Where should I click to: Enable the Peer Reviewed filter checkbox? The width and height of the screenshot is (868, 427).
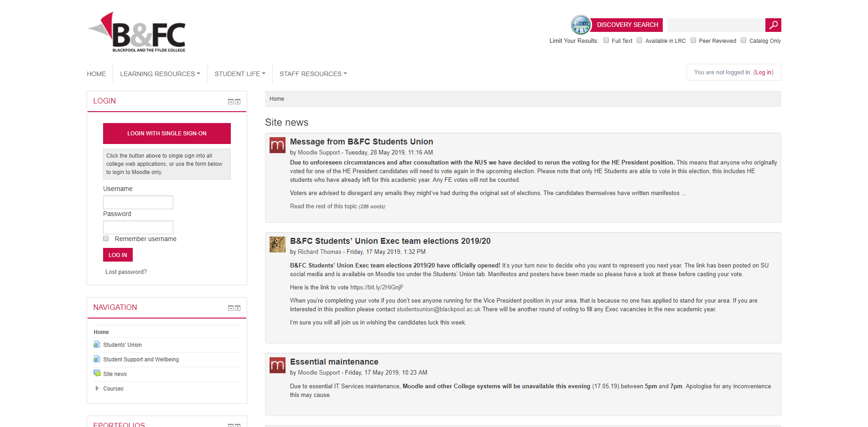pos(693,40)
